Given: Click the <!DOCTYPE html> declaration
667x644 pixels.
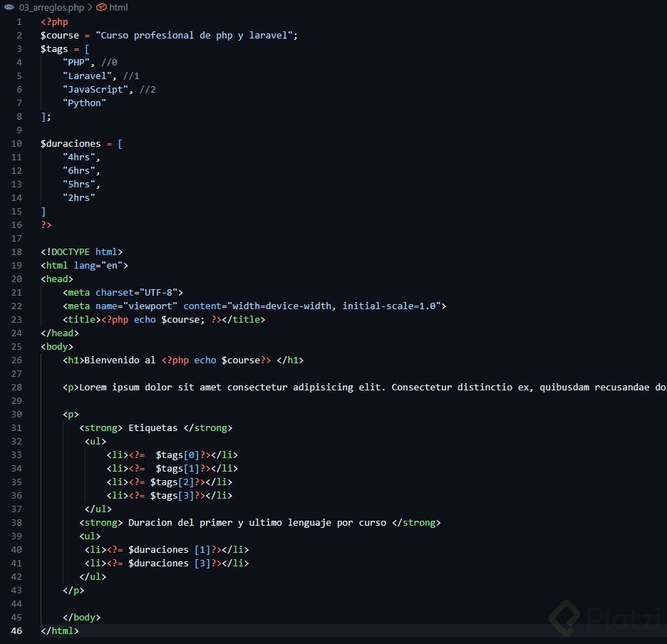Looking at the screenshot, I should (82, 251).
